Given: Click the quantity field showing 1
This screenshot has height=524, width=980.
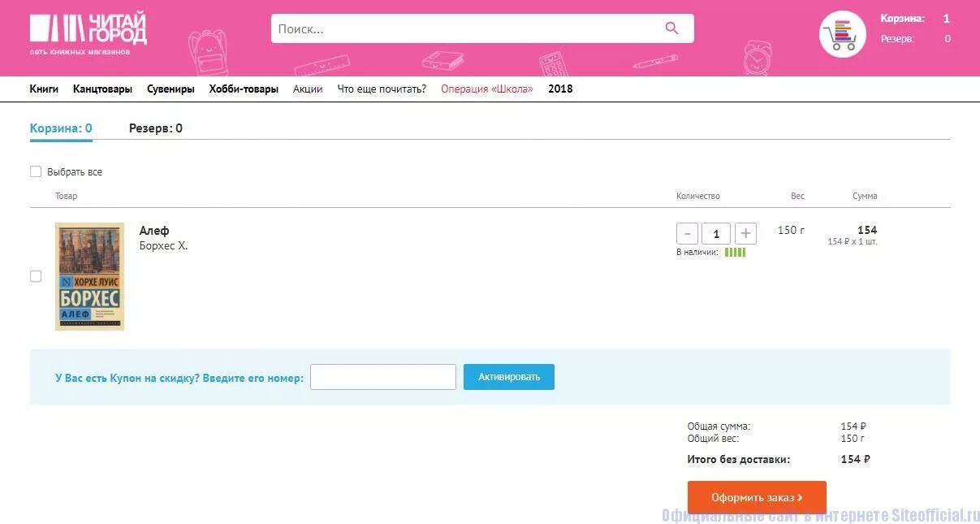Looking at the screenshot, I should click(716, 234).
